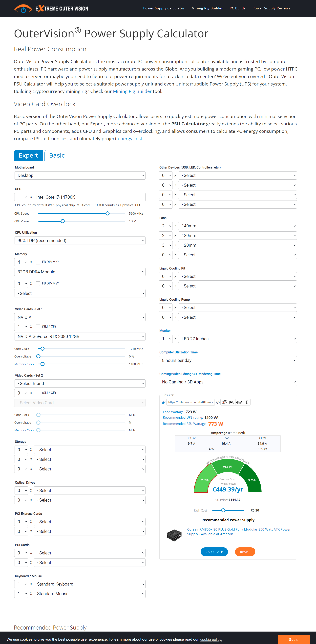Click the embed code brackets icon
The height and width of the screenshot is (644, 316).
[x=218, y=402]
